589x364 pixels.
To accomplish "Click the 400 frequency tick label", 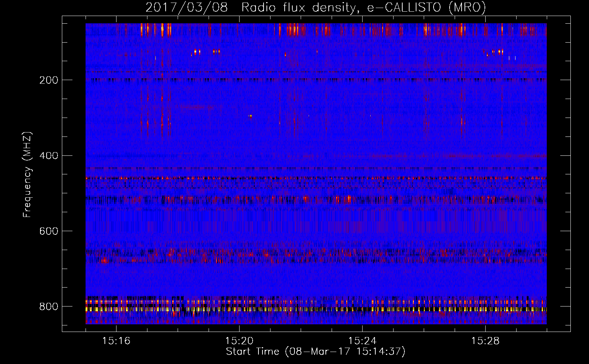I will click(x=49, y=156).
